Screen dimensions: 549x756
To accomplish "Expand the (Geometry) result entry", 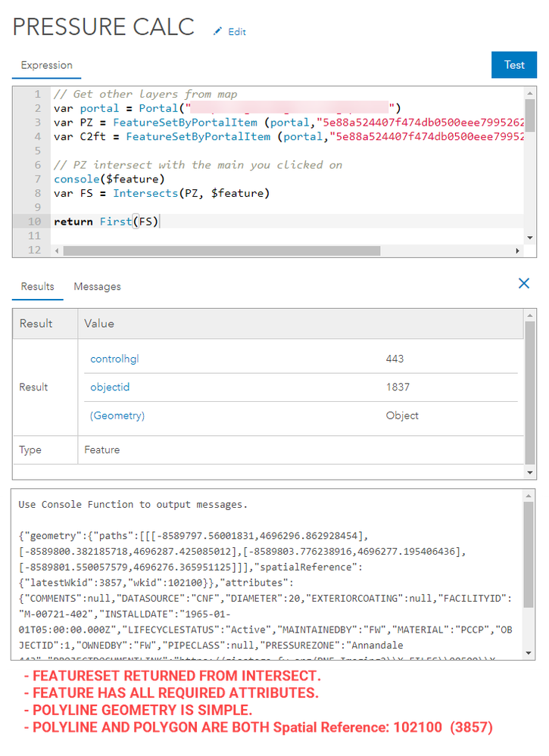I will pos(117,415).
